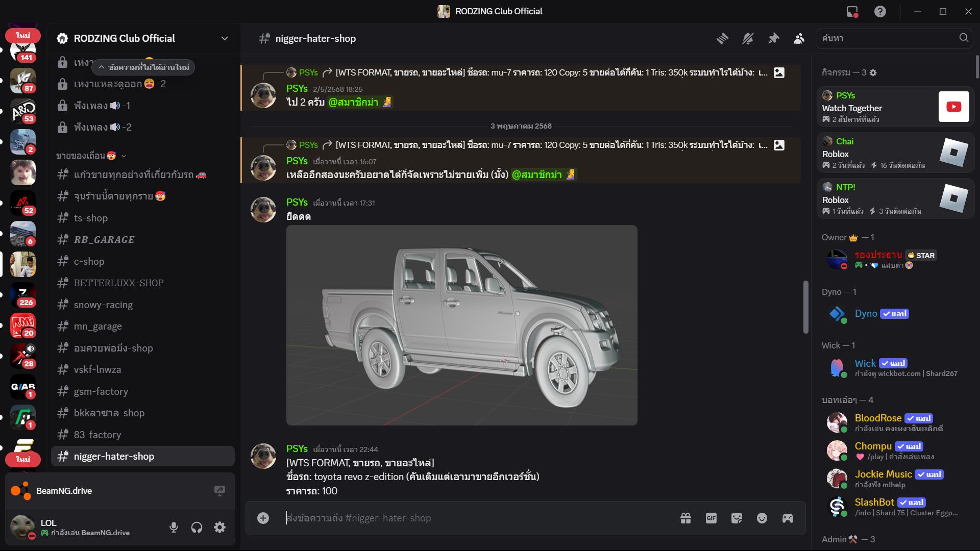Click the top ใหม่ pill in server list

point(23,35)
